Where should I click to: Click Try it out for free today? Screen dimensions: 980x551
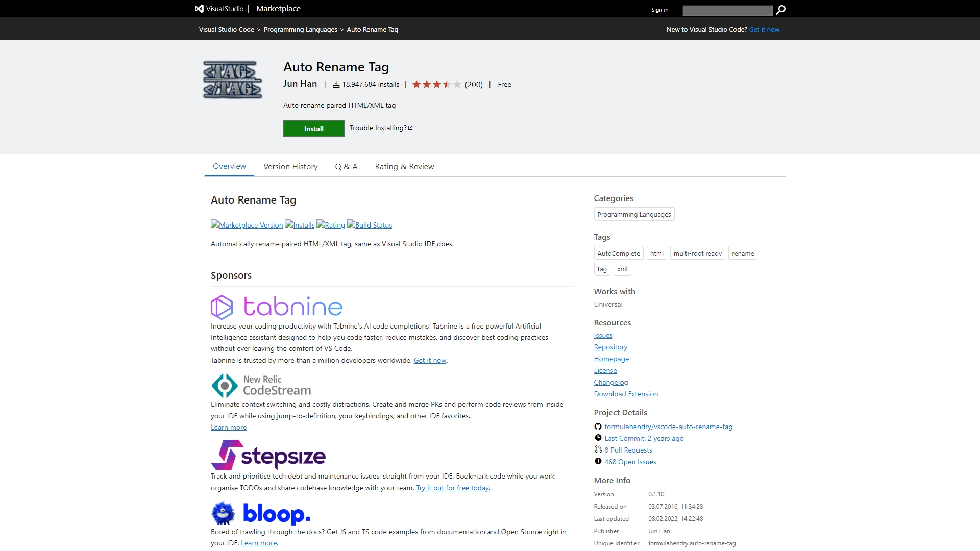pos(452,488)
